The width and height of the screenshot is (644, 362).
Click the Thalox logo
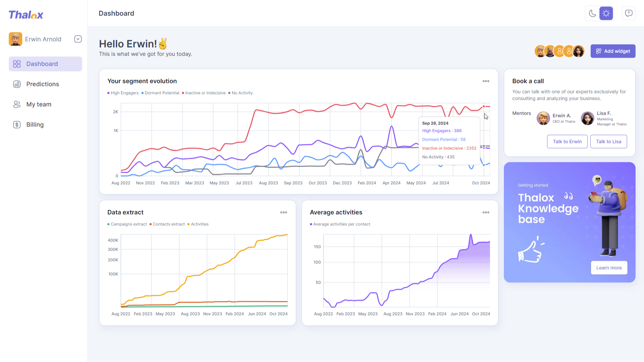point(26,15)
